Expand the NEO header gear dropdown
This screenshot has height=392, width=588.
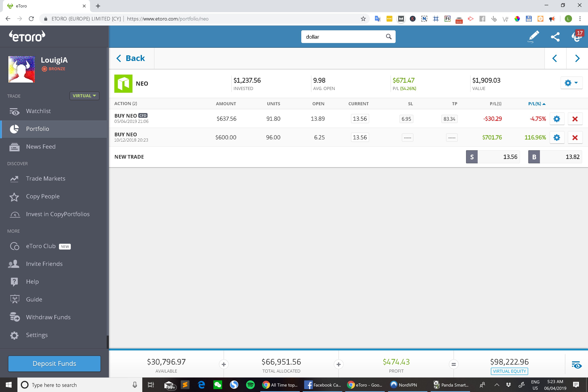tap(571, 83)
